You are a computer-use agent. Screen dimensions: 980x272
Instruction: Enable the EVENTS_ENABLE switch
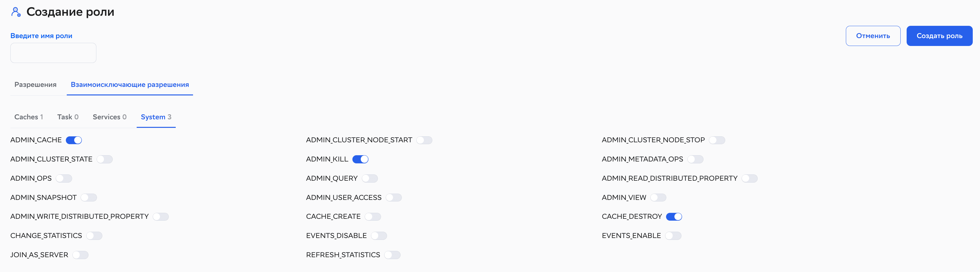pyautogui.click(x=673, y=236)
